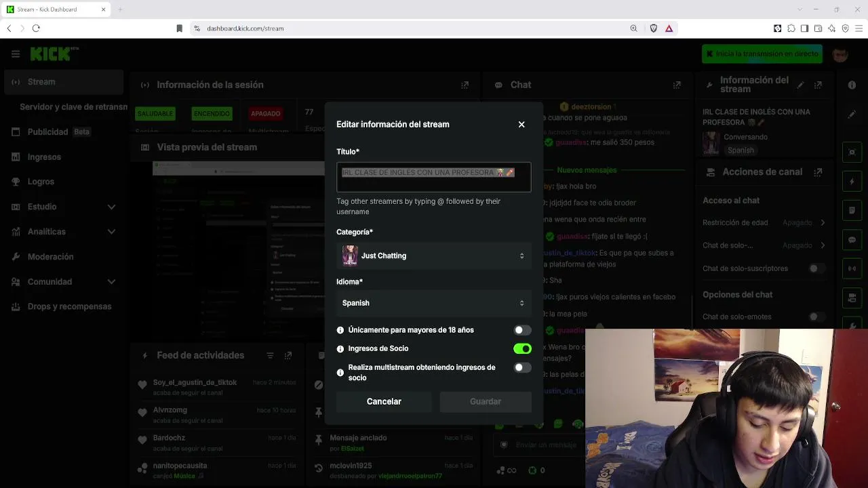The image size is (868, 488).
Task: Open Moderación in the sidebar
Action: [64, 257]
